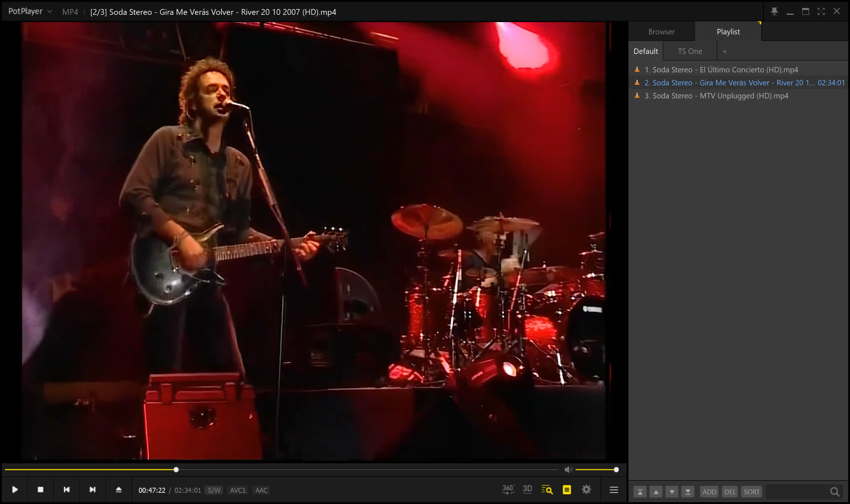This screenshot has width=850, height=504.
Task: Click the SORT button in playlist
Action: coord(752,492)
